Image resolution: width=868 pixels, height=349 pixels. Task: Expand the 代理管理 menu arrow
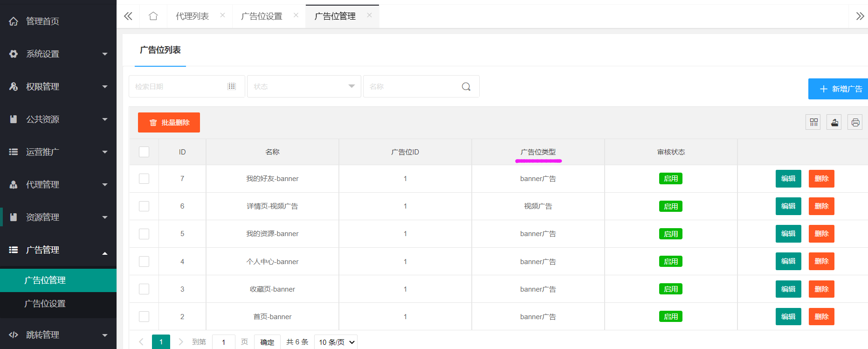tap(105, 185)
